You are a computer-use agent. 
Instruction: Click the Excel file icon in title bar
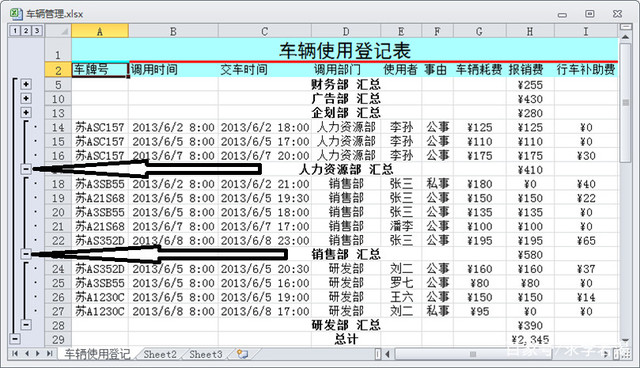16,13
